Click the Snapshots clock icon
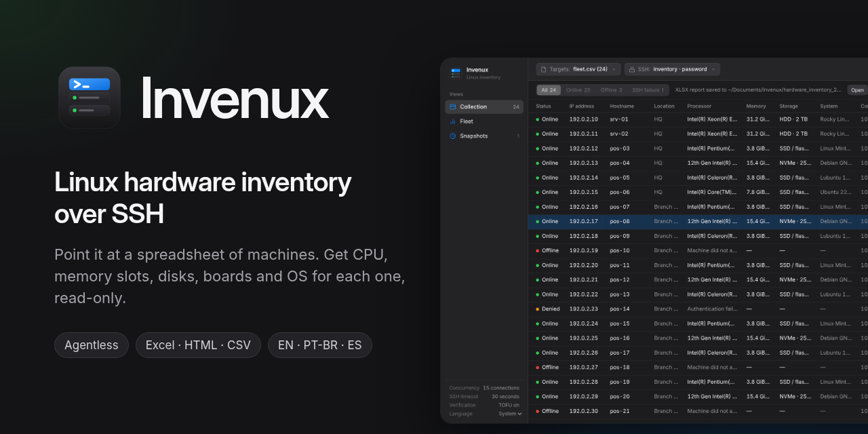The width and height of the screenshot is (868, 434). tap(453, 136)
